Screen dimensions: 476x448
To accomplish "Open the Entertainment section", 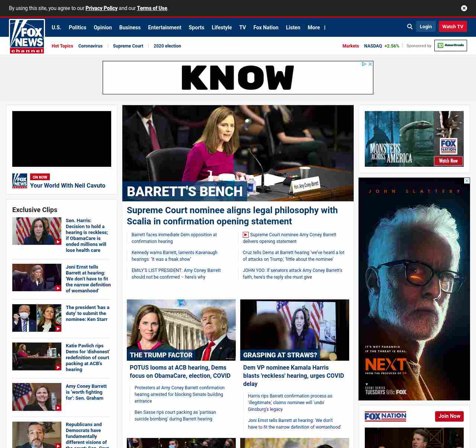I will click(164, 27).
